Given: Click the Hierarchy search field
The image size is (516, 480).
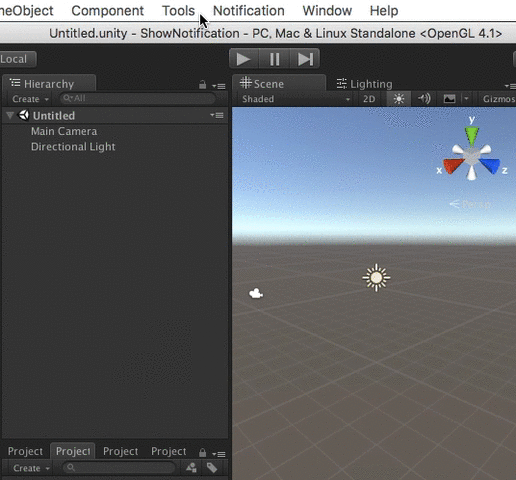Looking at the screenshot, I should pos(138,98).
